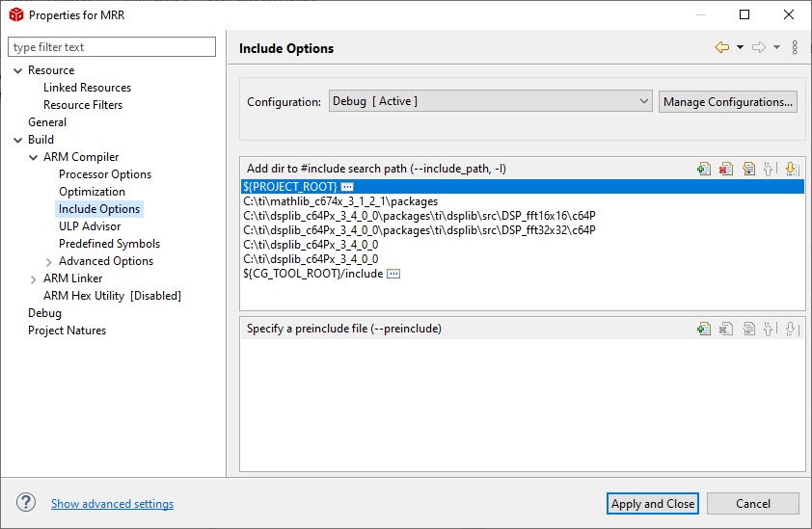The height and width of the screenshot is (529, 812).
Task: Expand the ARM Linker node
Action: click(33, 279)
